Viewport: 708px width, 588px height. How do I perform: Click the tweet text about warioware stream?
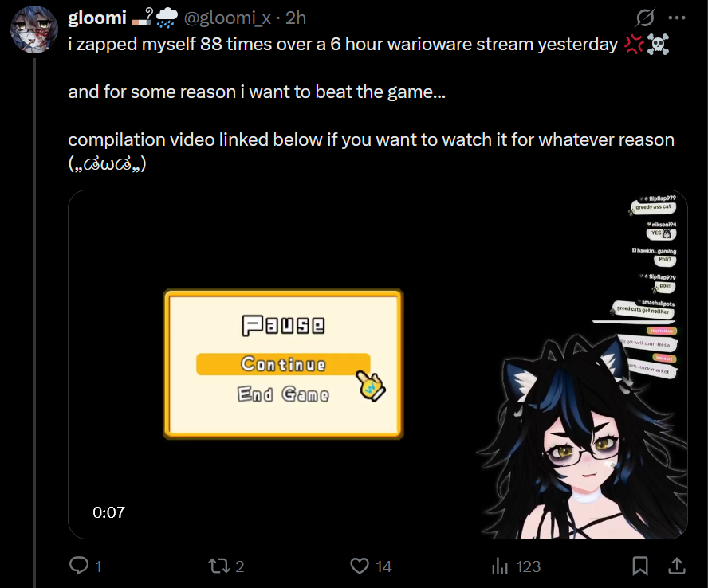pos(343,45)
